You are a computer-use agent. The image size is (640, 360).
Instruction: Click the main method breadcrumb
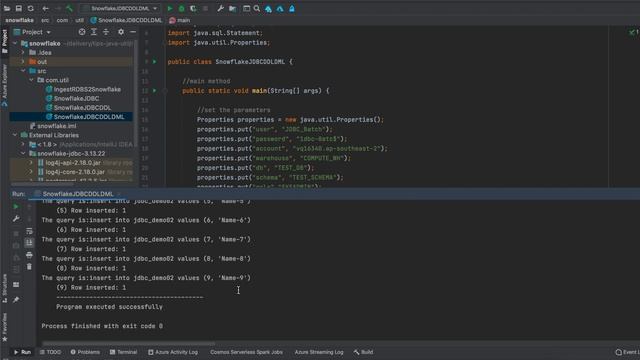tap(180, 20)
